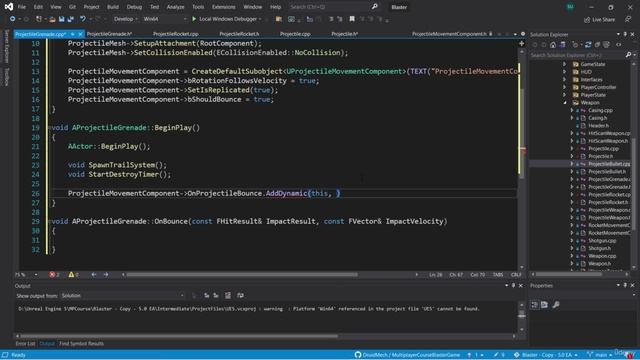
Task: Open the Show output from dropdown
Action: (123, 296)
